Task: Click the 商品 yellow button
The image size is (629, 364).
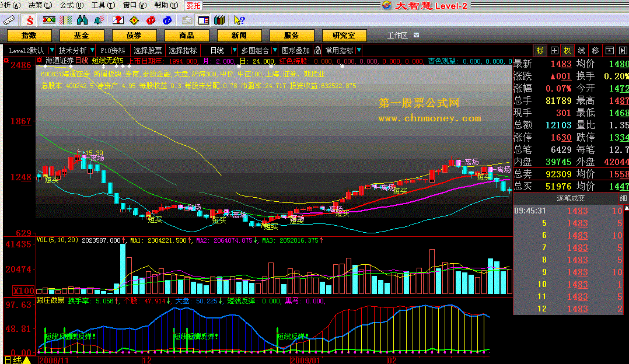Action: 187,35
